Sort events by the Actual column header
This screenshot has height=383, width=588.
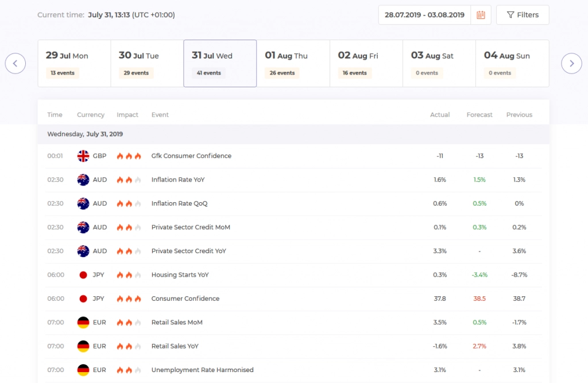[440, 114]
